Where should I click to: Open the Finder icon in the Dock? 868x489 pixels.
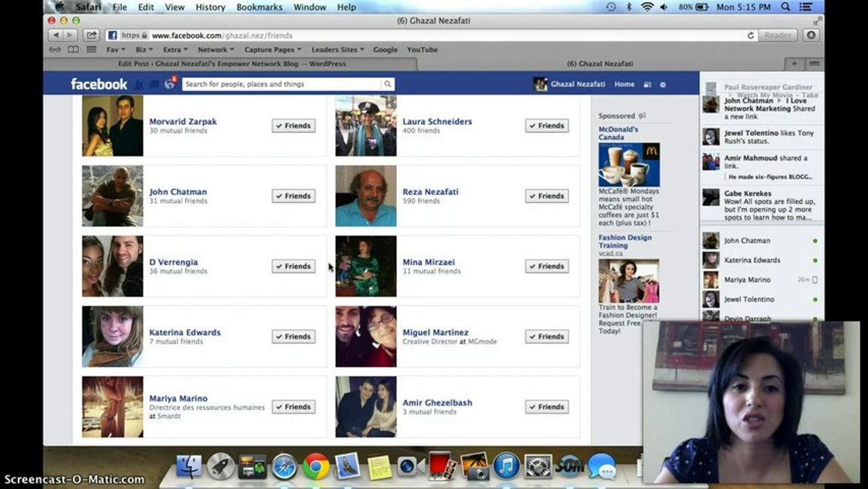pyautogui.click(x=189, y=467)
